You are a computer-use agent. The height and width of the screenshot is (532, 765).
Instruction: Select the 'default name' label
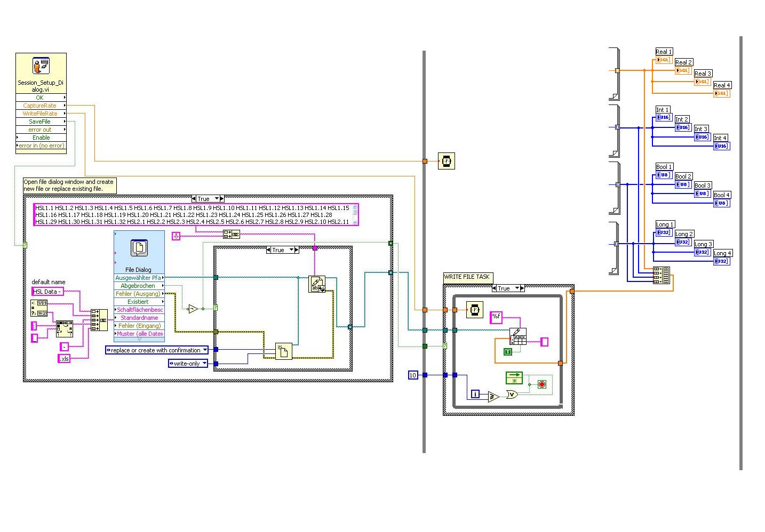pyautogui.click(x=49, y=282)
